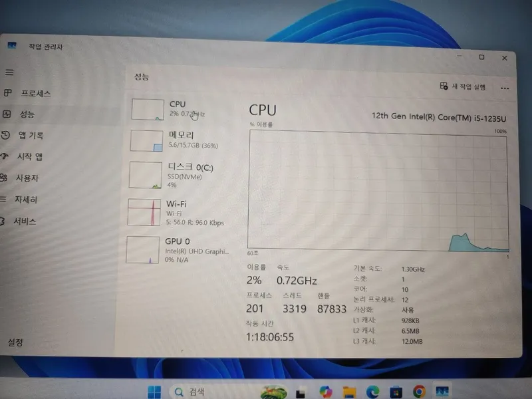Open the hamburger navigation menu
This screenshot has height=399, width=532.
click(x=9, y=72)
